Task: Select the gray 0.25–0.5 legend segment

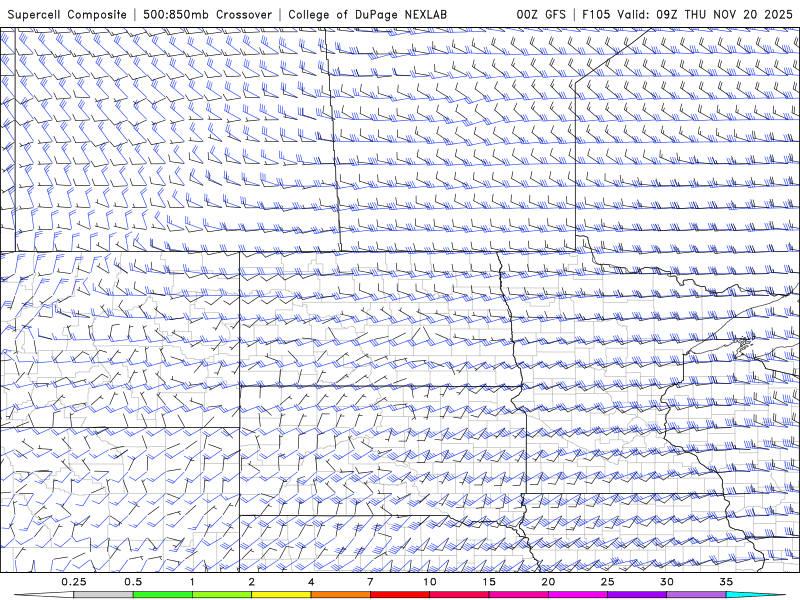Action: [104, 595]
